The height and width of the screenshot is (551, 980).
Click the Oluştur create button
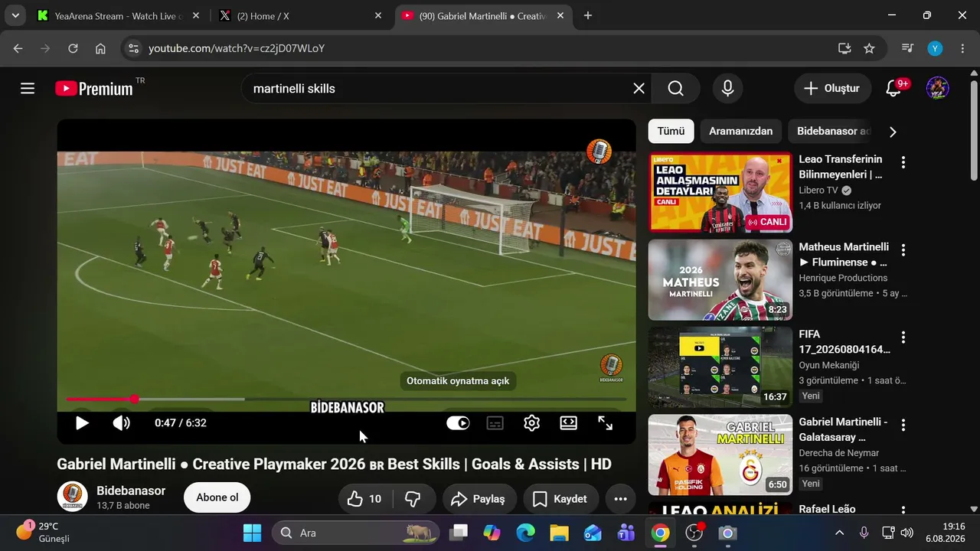click(832, 89)
